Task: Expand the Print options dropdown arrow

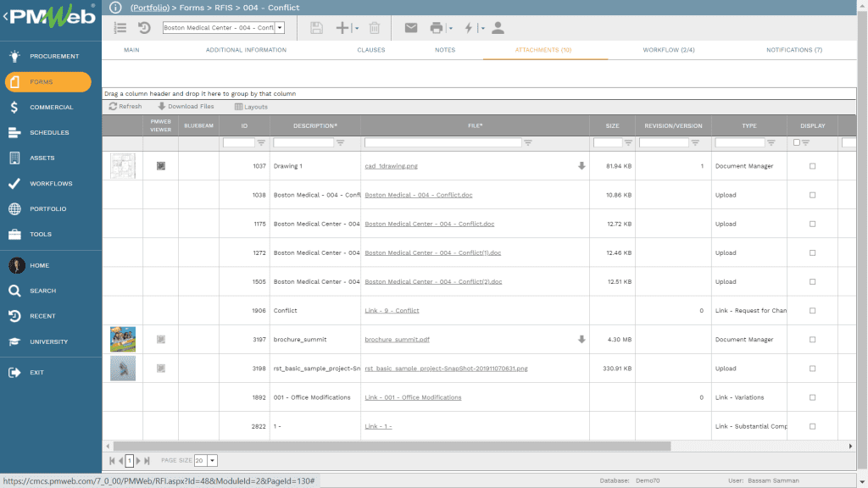Action: point(451,28)
